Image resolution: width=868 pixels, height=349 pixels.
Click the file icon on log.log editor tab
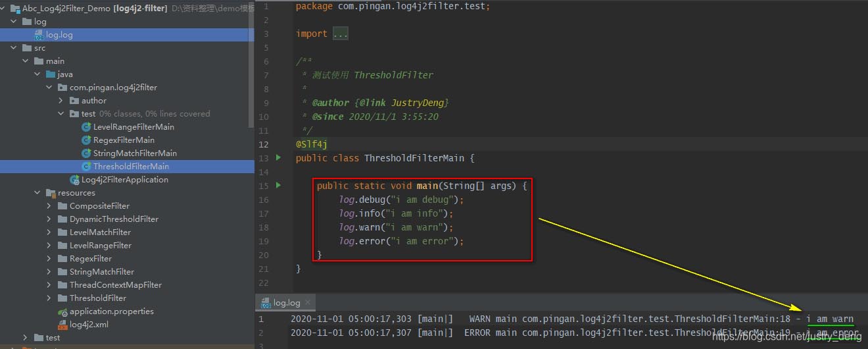click(x=266, y=303)
